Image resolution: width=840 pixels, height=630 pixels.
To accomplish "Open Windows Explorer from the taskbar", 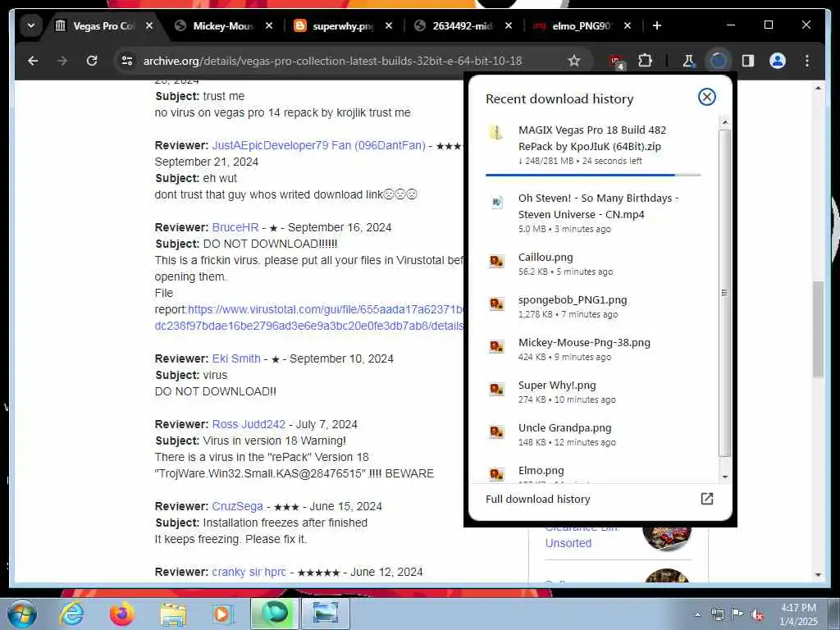I will point(172,614).
